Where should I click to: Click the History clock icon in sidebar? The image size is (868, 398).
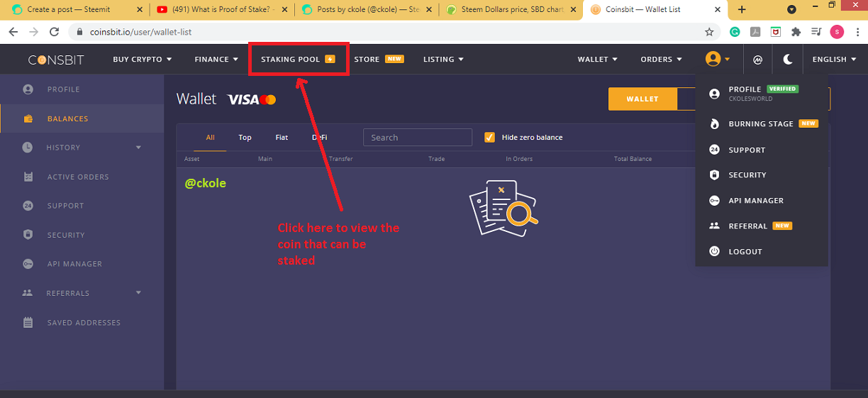[x=28, y=148]
